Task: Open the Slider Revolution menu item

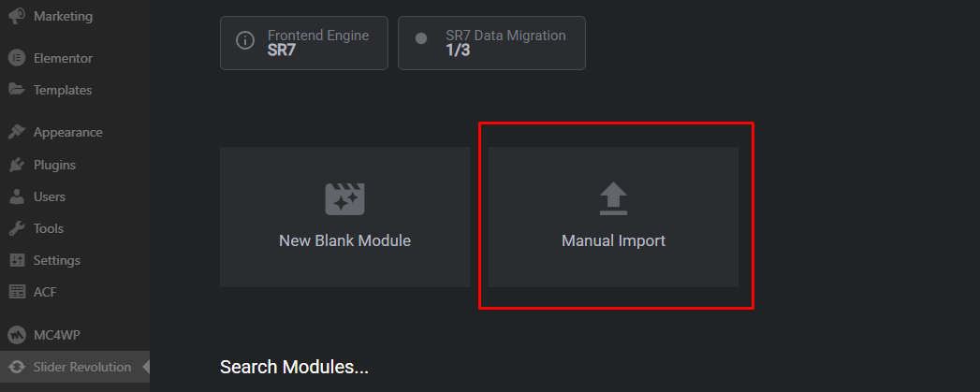Action: tap(81, 367)
